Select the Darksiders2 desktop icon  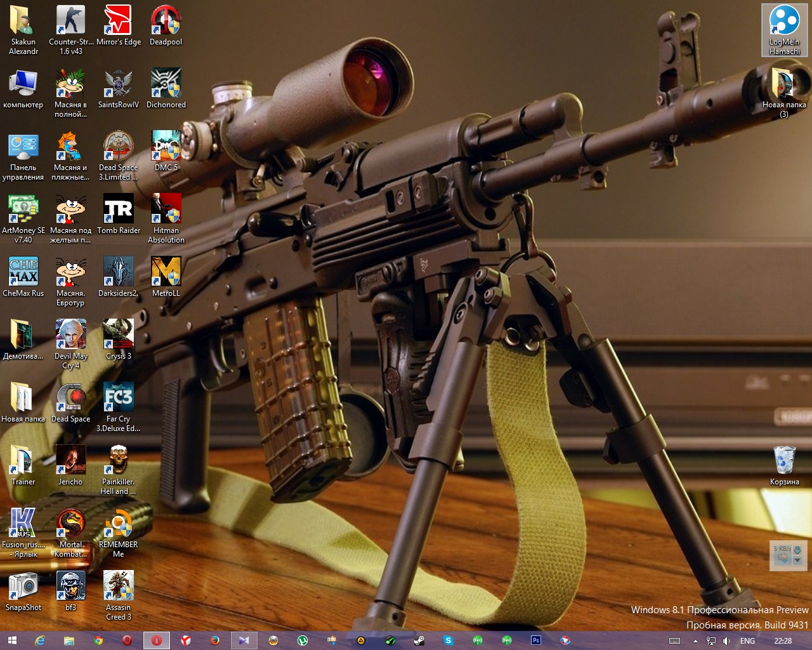pyautogui.click(x=119, y=277)
